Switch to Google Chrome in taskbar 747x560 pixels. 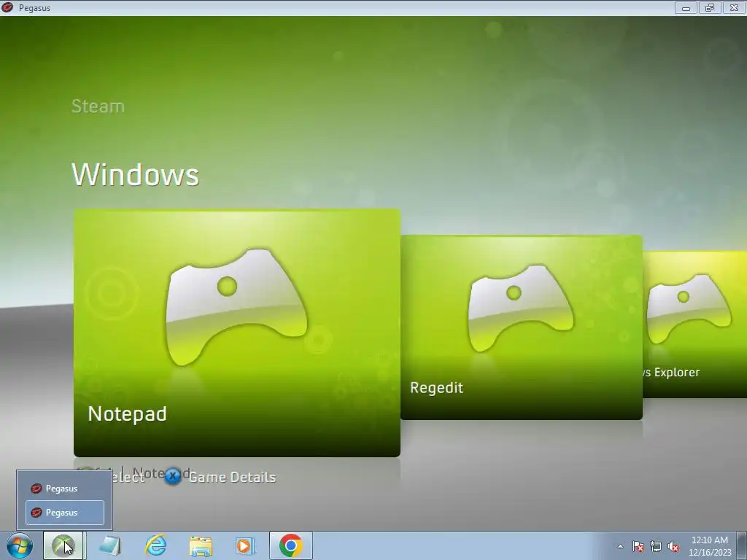tap(290, 545)
